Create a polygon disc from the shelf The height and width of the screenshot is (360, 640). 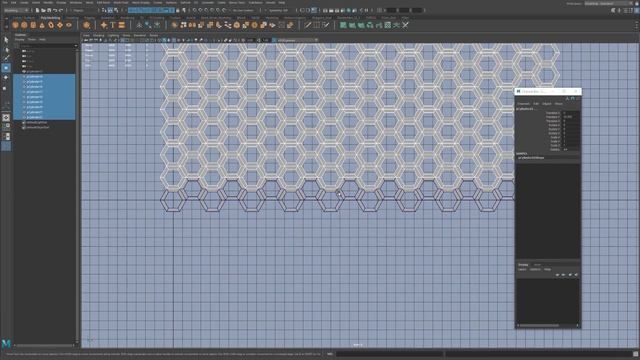pos(69,25)
